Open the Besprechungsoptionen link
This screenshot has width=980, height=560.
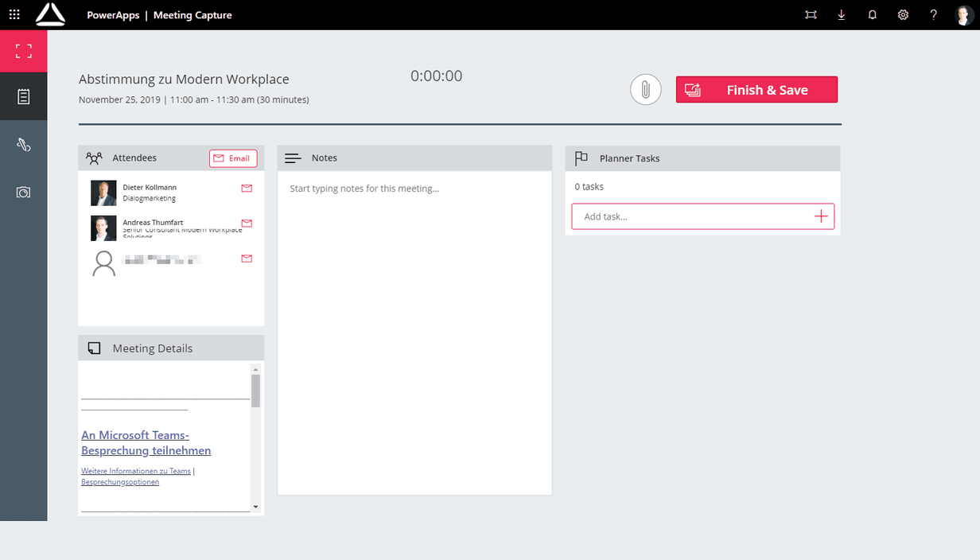tap(120, 482)
